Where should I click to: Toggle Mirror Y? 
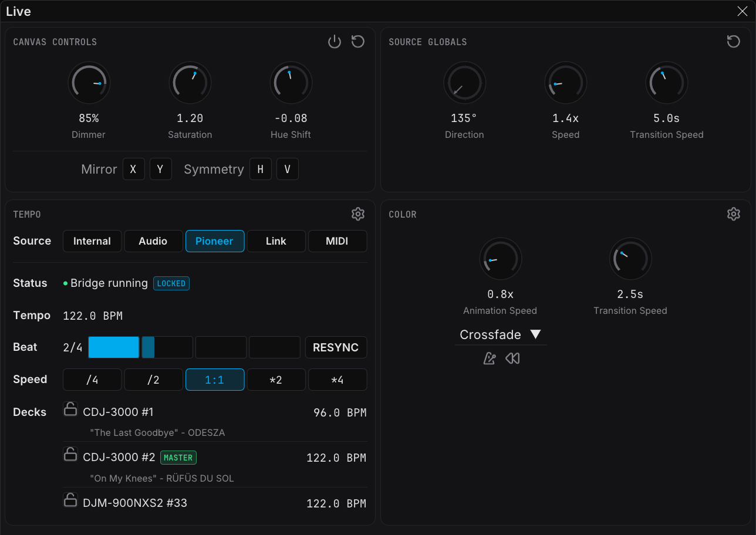pyautogui.click(x=161, y=170)
